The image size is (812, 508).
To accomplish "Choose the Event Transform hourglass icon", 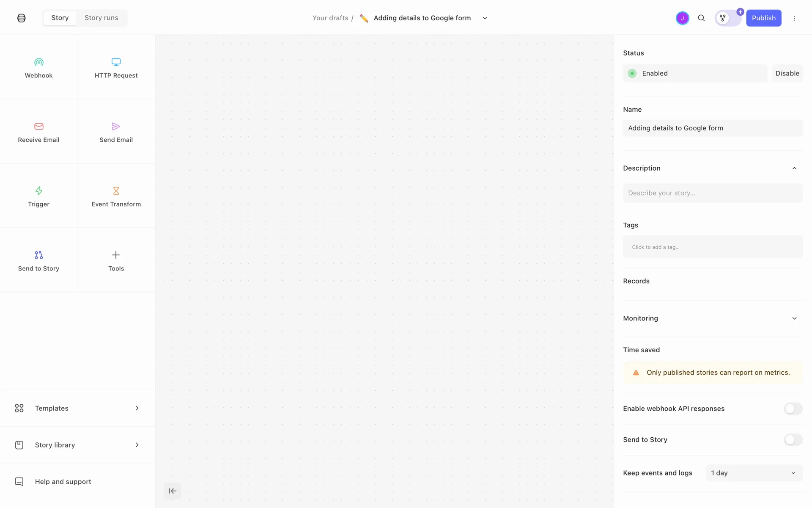I will point(116,191).
